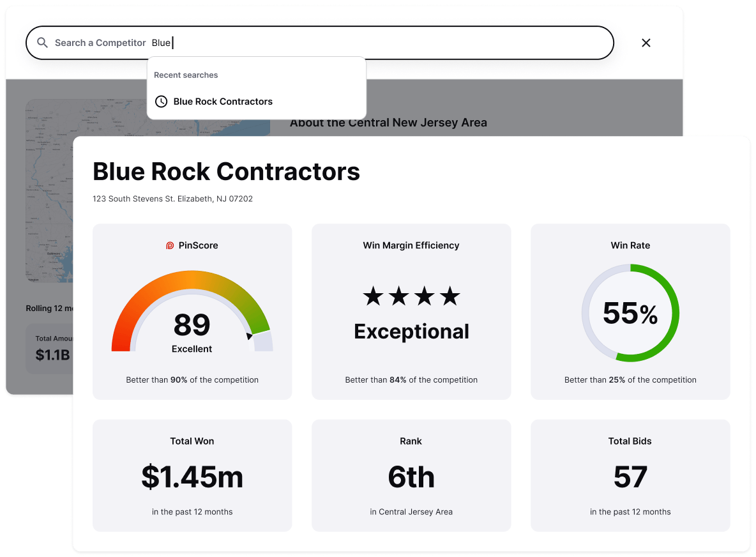Click the 55% Win Rate value
756x557 pixels.
click(630, 314)
